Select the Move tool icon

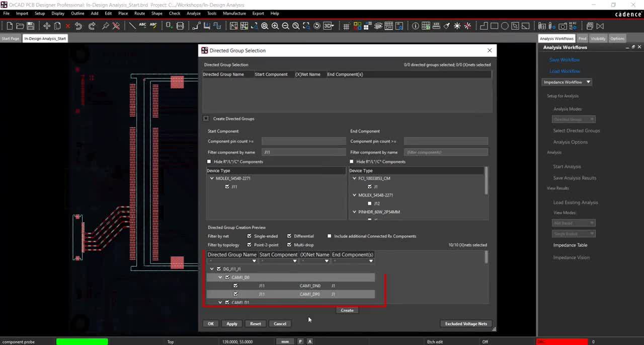47,26
